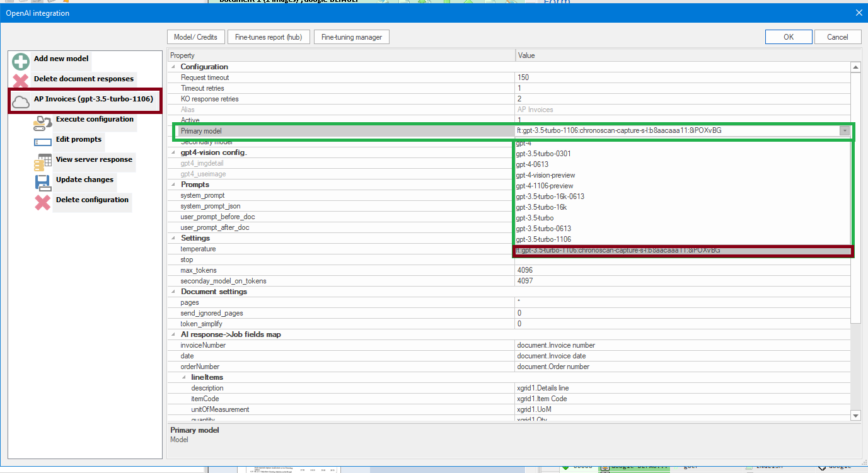Collapse the Document settings section
The height and width of the screenshot is (473, 868).
click(175, 292)
